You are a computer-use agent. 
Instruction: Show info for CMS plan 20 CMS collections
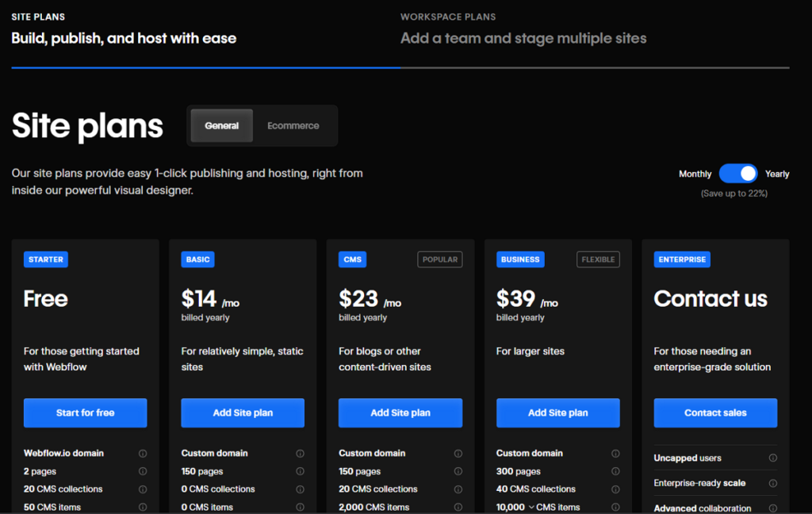(458, 489)
